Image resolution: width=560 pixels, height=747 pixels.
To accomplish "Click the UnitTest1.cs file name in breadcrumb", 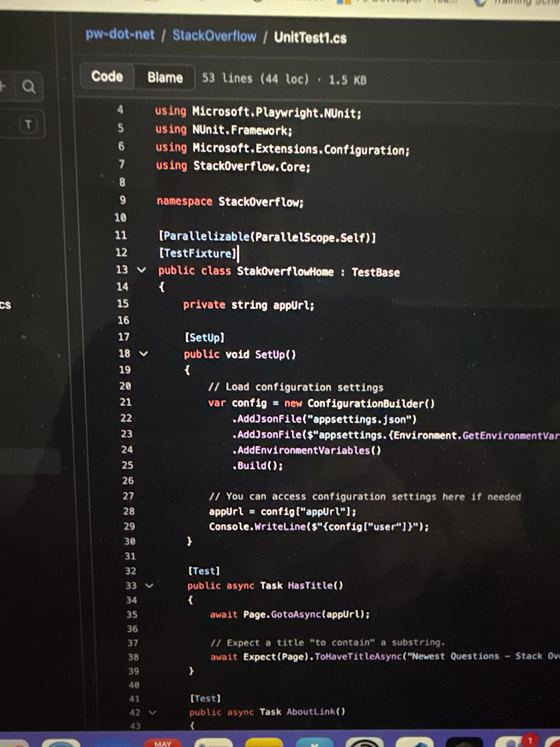I will tap(310, 37).
